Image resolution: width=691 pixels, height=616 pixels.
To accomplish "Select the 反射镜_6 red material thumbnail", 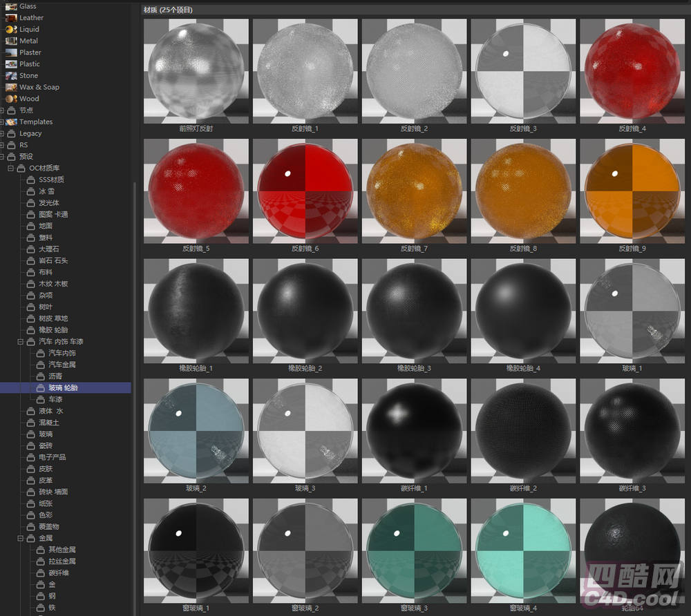I will 306,190.
